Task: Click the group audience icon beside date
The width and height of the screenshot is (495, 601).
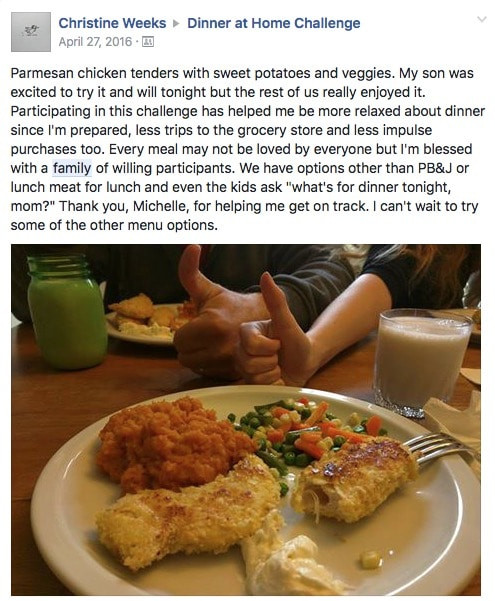Action: pyautogui.click(x=148, y=41)
